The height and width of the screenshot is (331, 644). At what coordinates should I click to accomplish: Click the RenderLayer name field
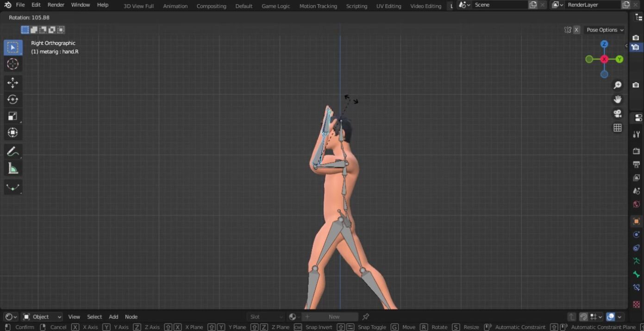592,5
